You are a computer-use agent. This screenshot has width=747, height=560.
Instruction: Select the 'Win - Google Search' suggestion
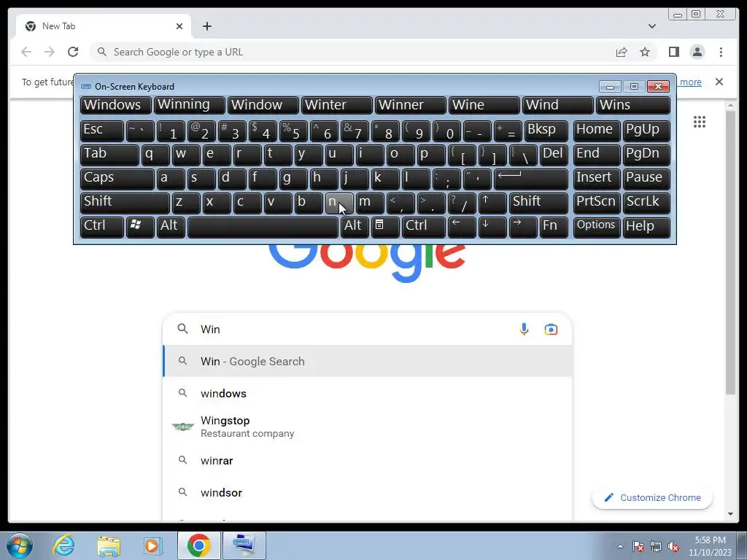click(368, 362)
